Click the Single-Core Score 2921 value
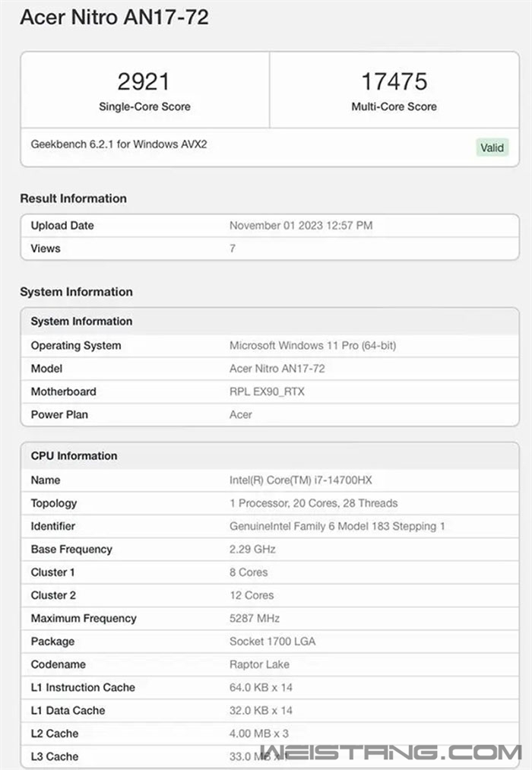Viewport: 532px width, 770px height. 144,81
